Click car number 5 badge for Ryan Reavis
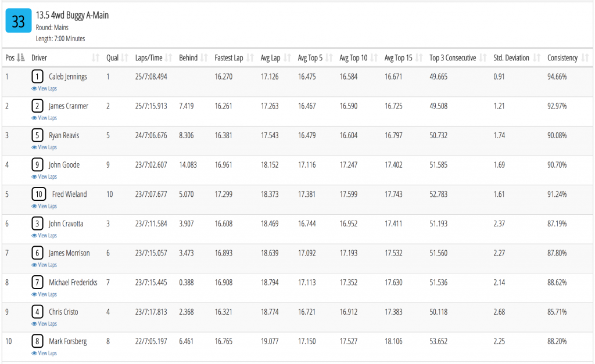Viewport: 595px width, 364px height. (37, 135)
